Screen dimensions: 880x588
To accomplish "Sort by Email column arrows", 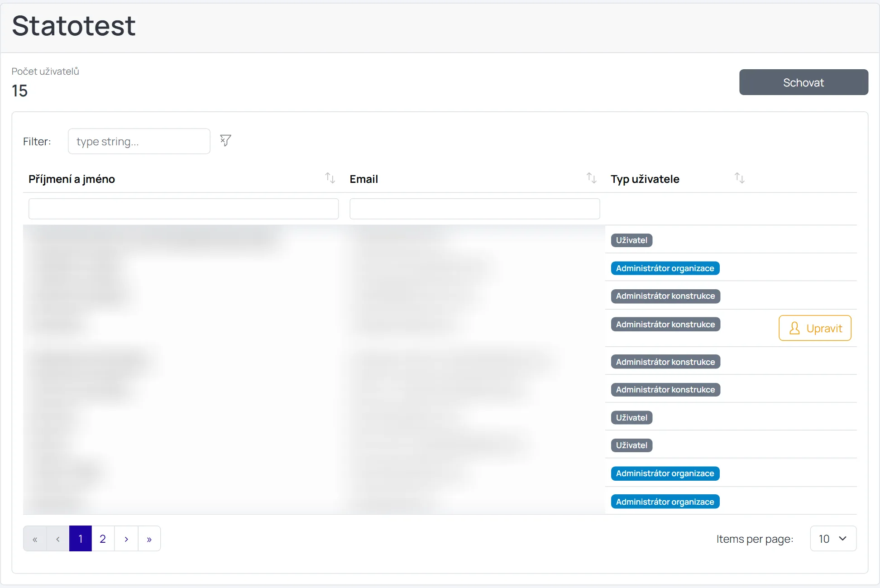I will (x=591, y=178).
